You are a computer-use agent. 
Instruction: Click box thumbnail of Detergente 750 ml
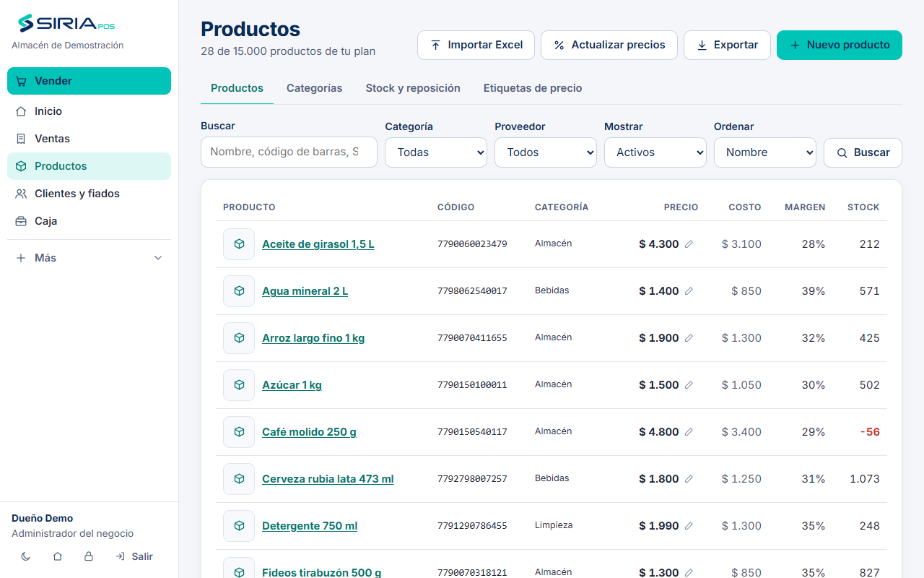point(239,526)
